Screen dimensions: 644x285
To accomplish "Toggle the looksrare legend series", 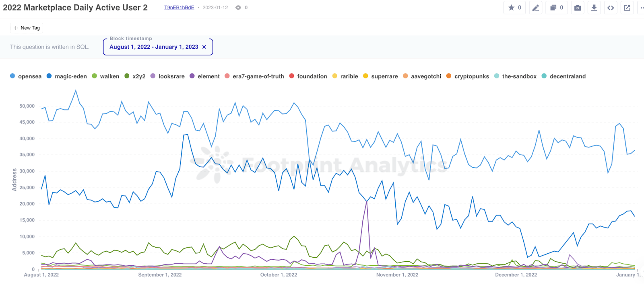I will coord(167,76).
